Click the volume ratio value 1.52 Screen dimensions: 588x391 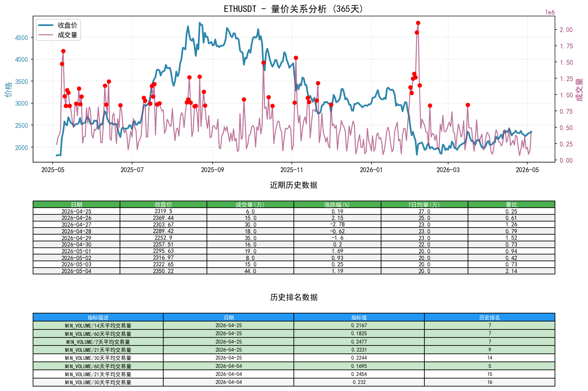[511, 238]
